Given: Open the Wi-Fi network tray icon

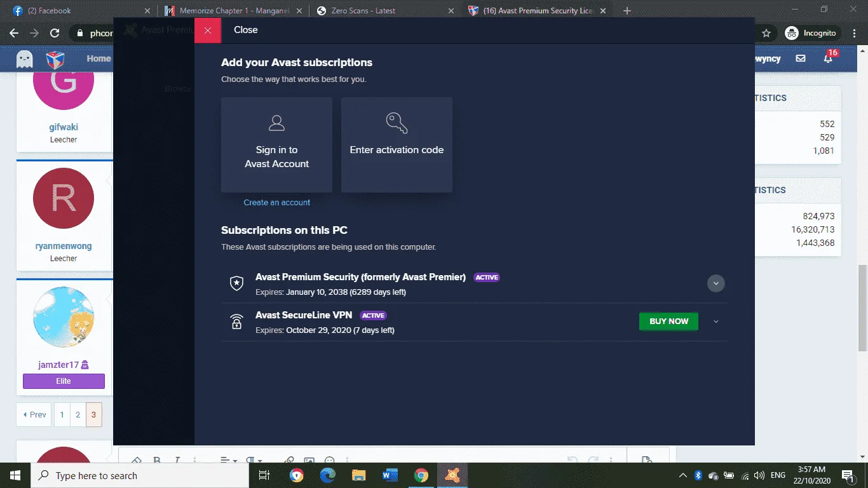Looking at the screenshot, I should click(x=743, y=475).
